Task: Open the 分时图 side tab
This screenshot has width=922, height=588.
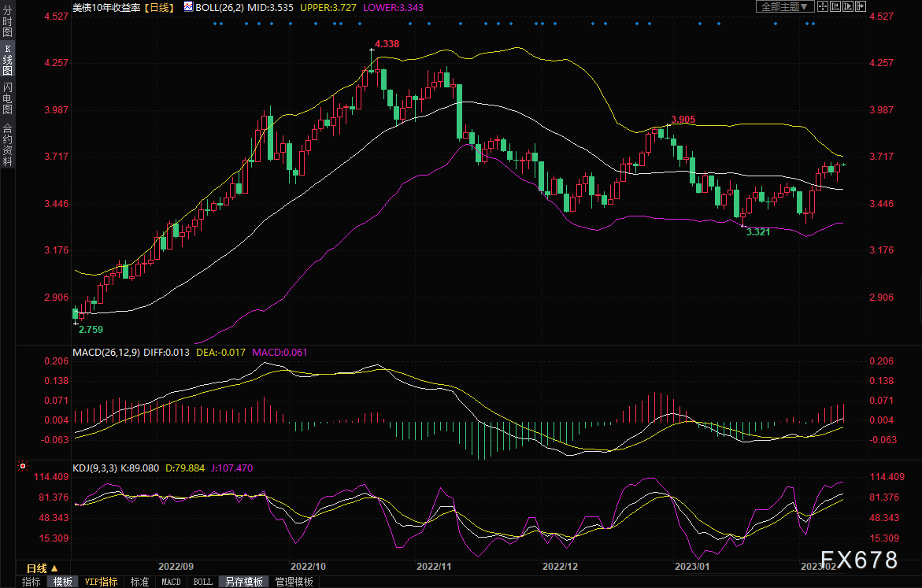Action: point(8,21)
